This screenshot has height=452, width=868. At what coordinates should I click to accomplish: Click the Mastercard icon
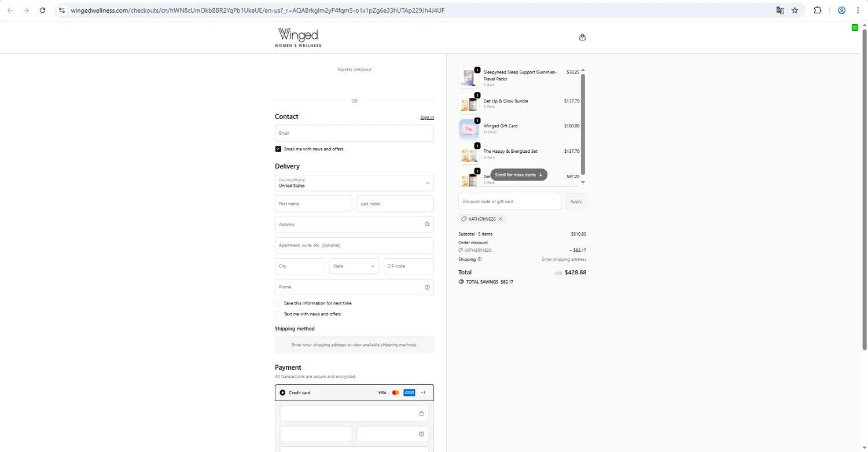point(396,392)
